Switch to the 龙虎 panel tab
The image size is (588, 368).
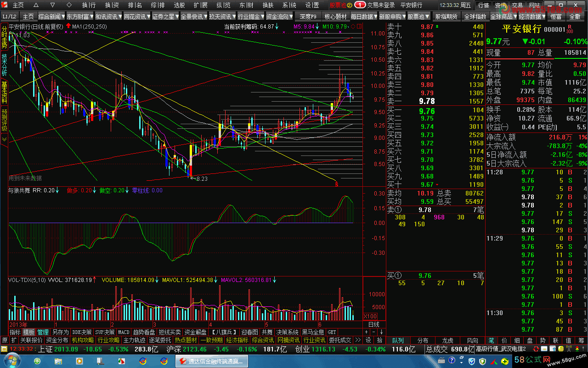tap(448, 340)
